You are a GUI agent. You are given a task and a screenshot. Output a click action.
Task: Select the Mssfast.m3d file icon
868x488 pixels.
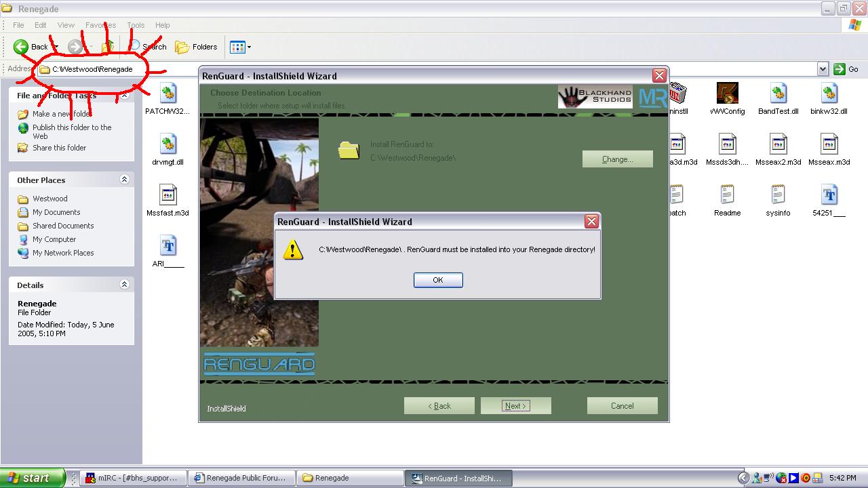point(167,196)
